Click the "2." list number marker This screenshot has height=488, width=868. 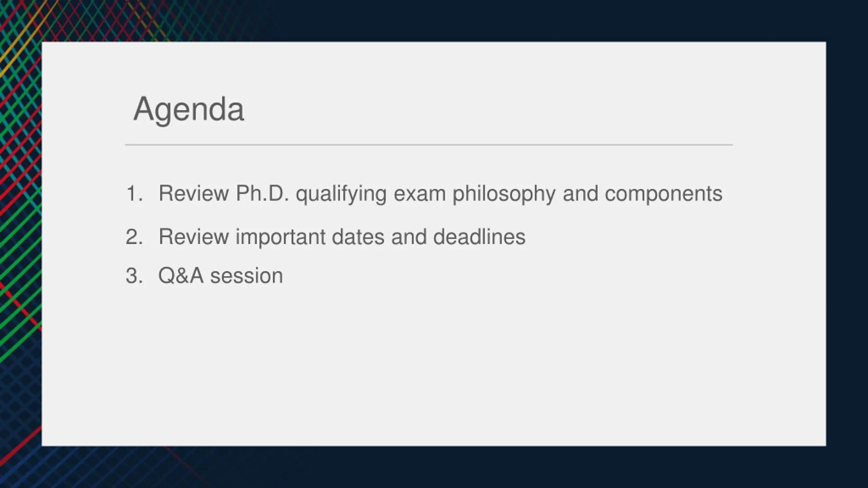[x=134, y=237]
